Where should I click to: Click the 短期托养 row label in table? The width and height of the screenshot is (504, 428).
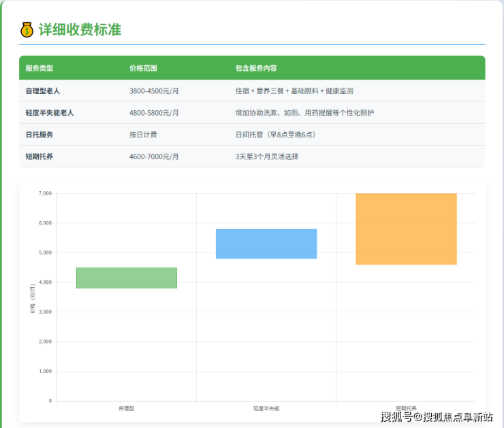(x=39, y=157)
